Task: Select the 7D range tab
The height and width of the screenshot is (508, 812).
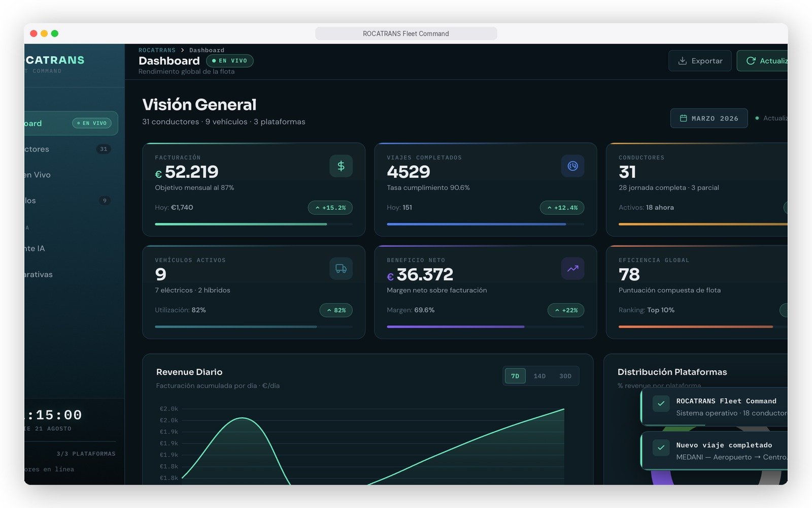Action: pos(515,376)
